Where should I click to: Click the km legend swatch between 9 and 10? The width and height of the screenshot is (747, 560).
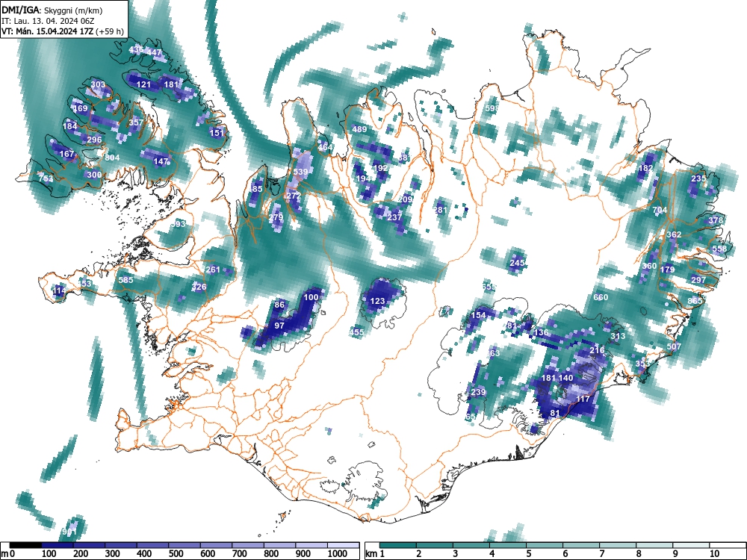(691, 545)
